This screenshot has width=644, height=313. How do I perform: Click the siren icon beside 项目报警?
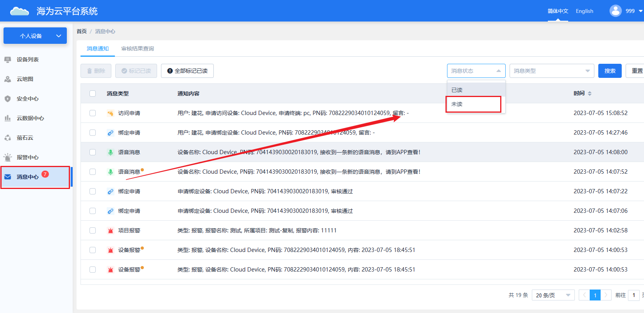(x=110, y=230)
